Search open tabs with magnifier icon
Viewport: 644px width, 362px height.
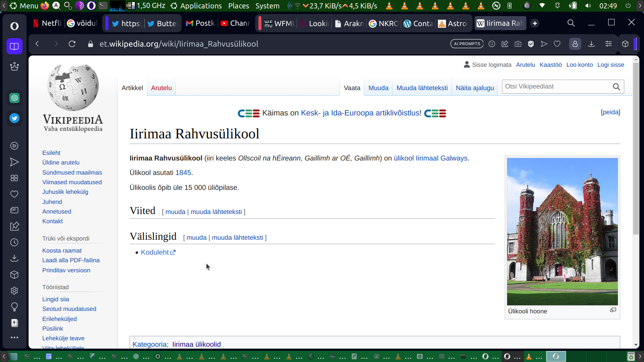(x=571, y=23)
